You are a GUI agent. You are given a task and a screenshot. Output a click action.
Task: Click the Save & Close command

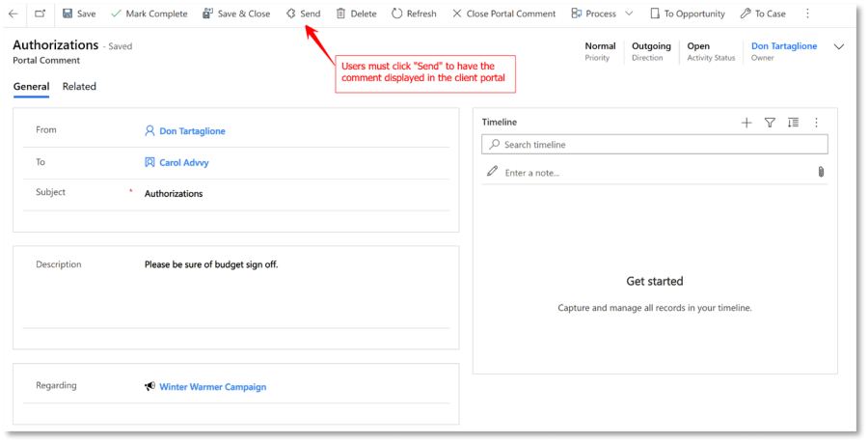236,14
